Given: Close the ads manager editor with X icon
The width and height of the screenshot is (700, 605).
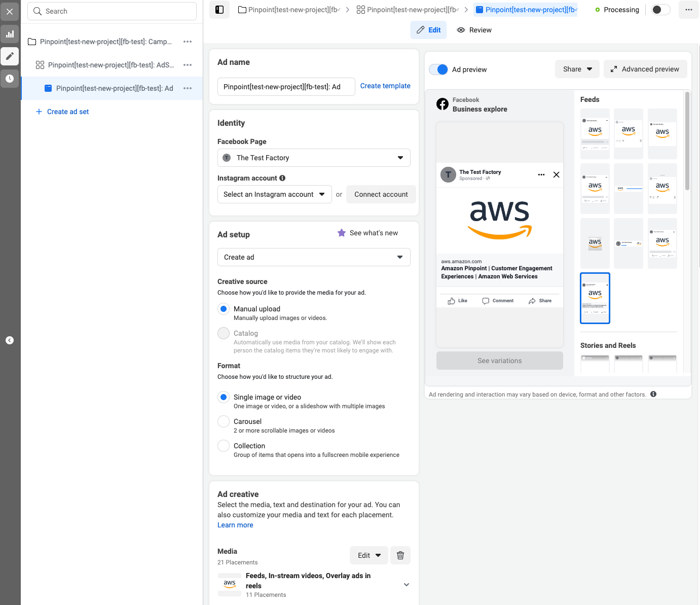Looking at the screenshot, I should pos(10,12).
